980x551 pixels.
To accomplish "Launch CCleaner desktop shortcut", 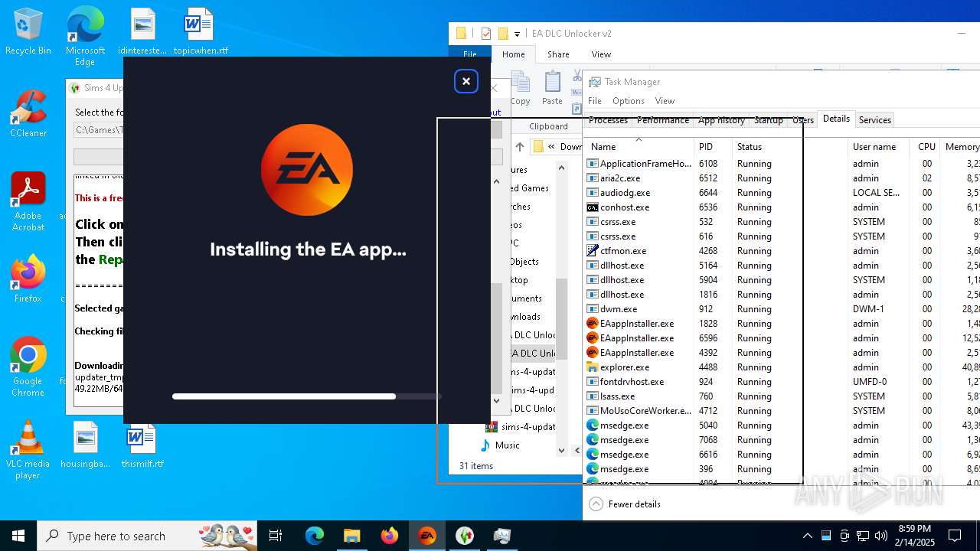I will click(28, 113).
